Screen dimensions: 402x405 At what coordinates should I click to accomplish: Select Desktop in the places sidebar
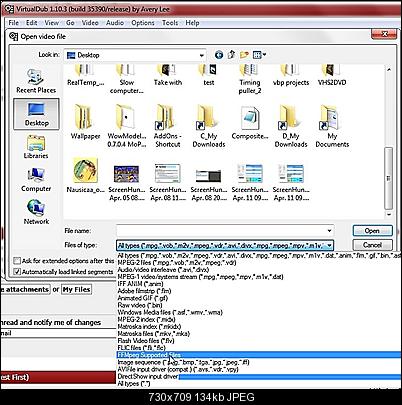(36, 114)
